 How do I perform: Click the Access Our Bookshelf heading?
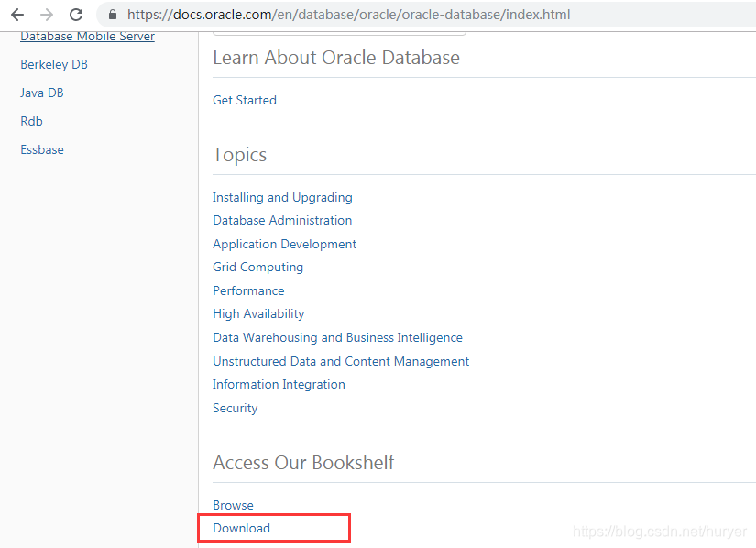pyautogui.click(x=303, y=463)
